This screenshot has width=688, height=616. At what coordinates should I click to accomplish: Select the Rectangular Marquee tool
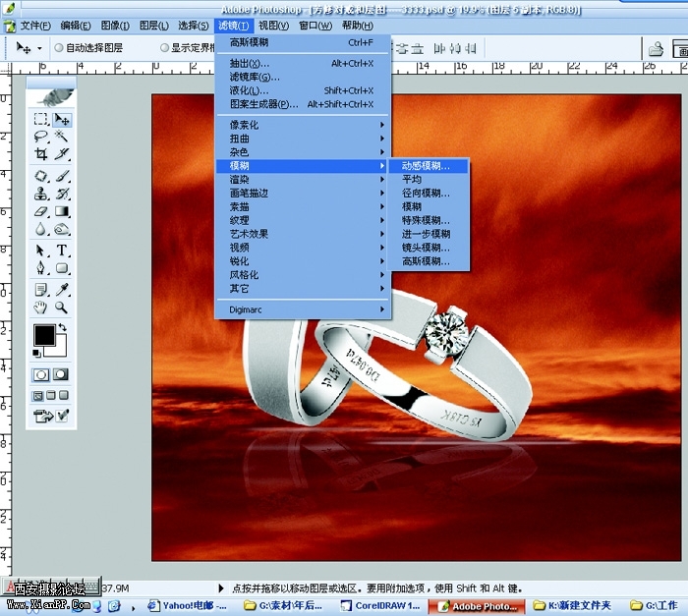[41, 119]
